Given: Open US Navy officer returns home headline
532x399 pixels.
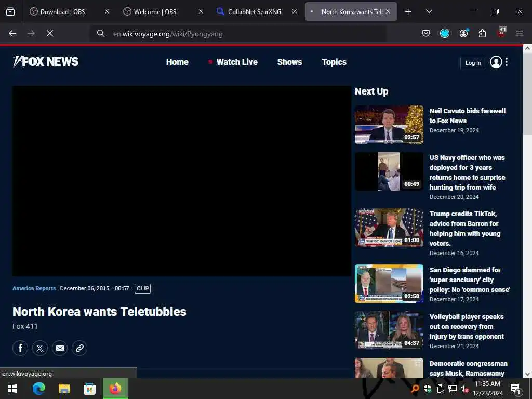Looking at the screenshot, I should (467, 172).
